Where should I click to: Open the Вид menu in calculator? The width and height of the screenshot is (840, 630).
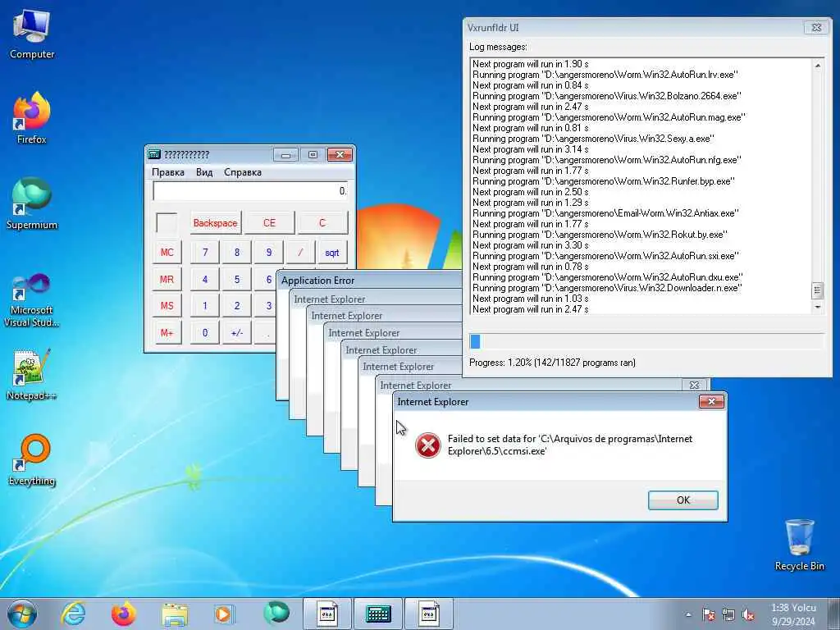(x=204, y=172)
